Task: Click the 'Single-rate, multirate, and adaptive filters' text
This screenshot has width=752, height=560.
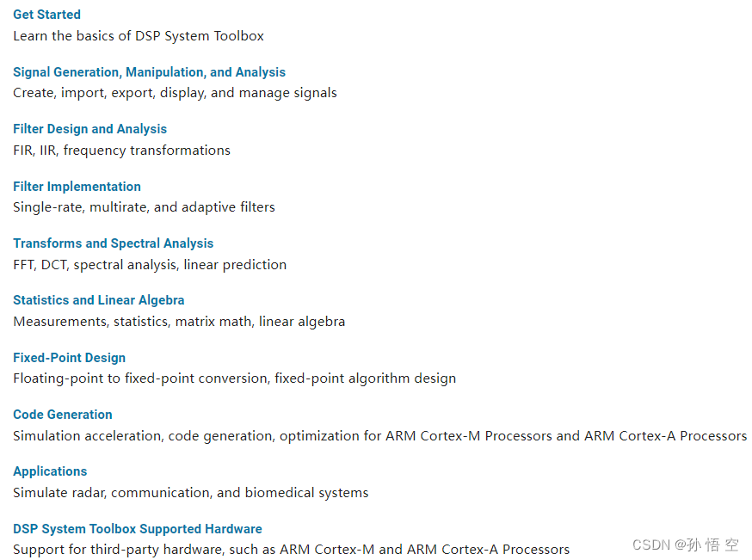Action: tap(144, 207)
